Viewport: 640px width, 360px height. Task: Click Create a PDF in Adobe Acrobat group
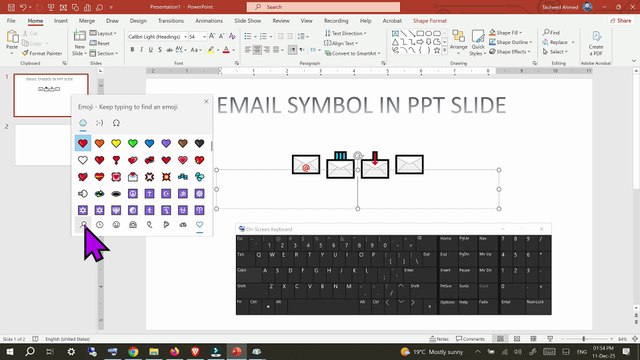[596, 43]
